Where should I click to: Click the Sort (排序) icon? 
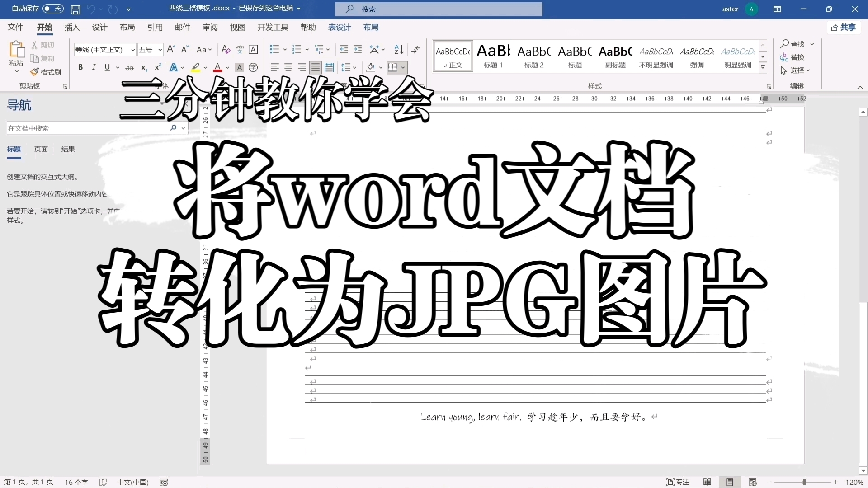(398, 49)
